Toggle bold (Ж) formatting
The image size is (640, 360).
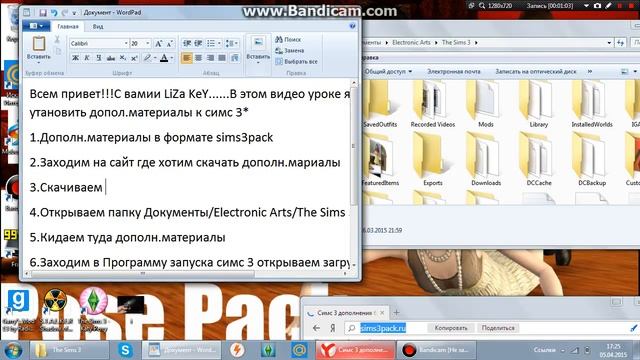(x=76, y=58)
